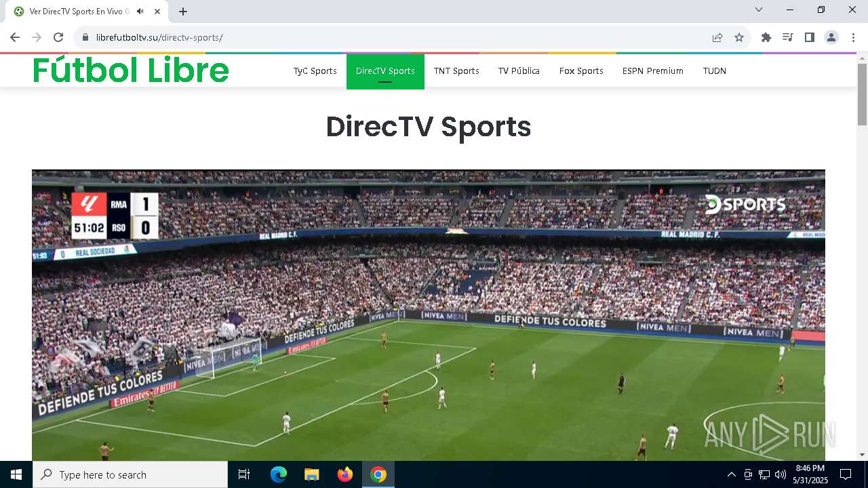868x488 pixels.
Task: Open the taskbar clock and date
Action: tap(810, 474)
